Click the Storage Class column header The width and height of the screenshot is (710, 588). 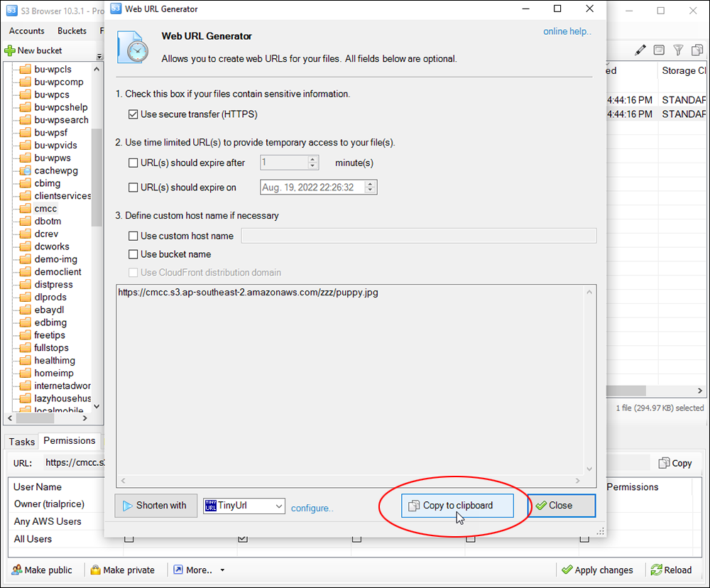click(x=683, y=71)
